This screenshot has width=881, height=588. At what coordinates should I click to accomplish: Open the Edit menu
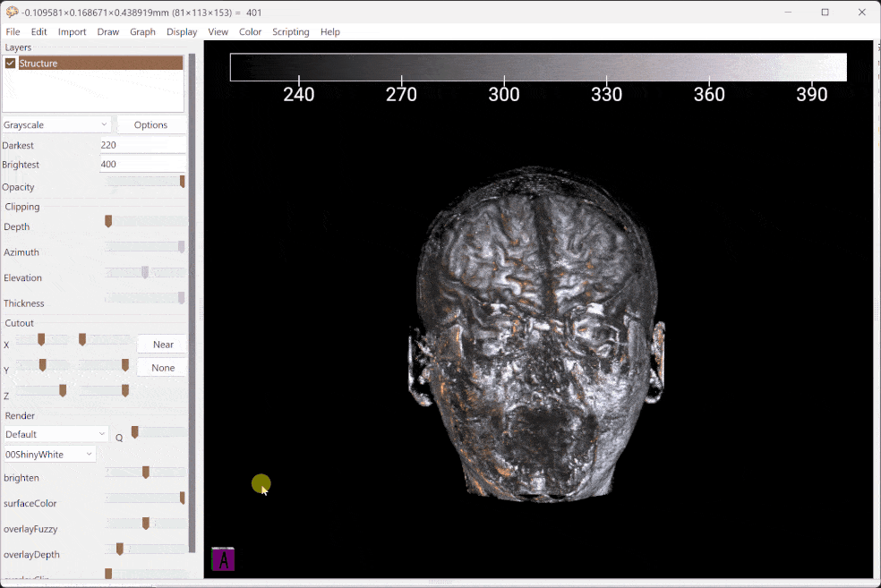[38, 32]
